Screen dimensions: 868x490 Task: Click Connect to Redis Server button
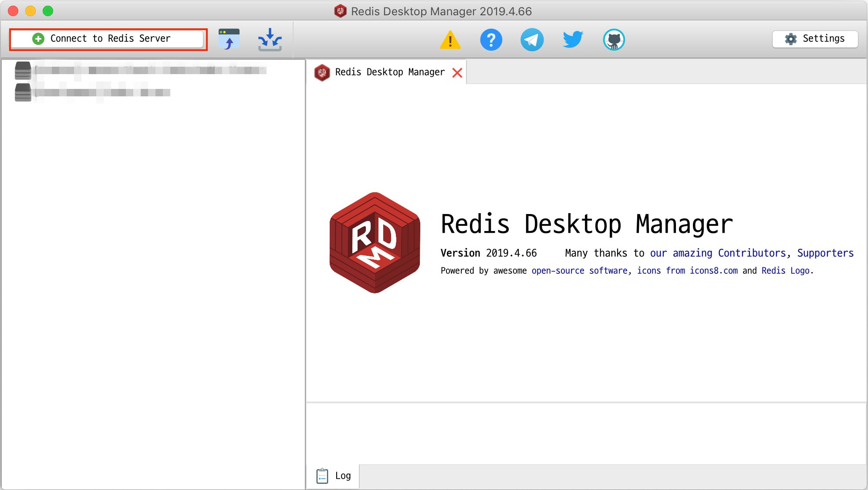(107, 39)
